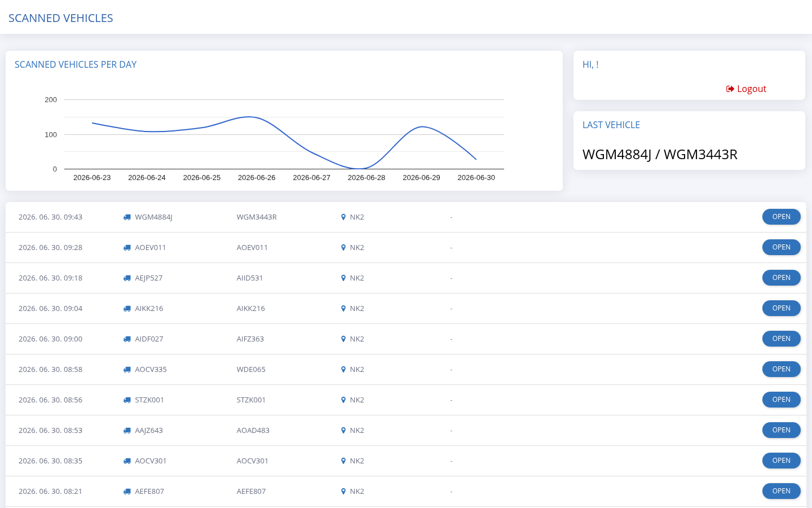Open the 08:35 AOCV301 record
This screenshot has height=508, width=812.
[x=781, y=461]
